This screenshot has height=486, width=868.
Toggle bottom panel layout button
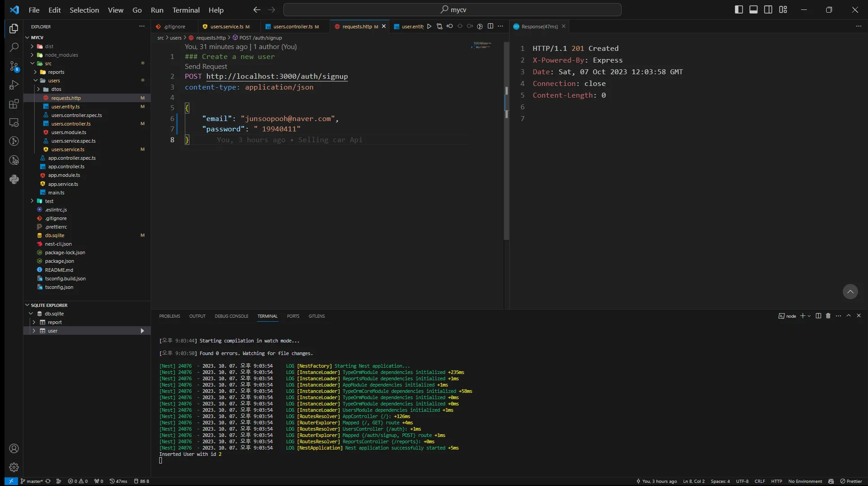coord(753,9)
